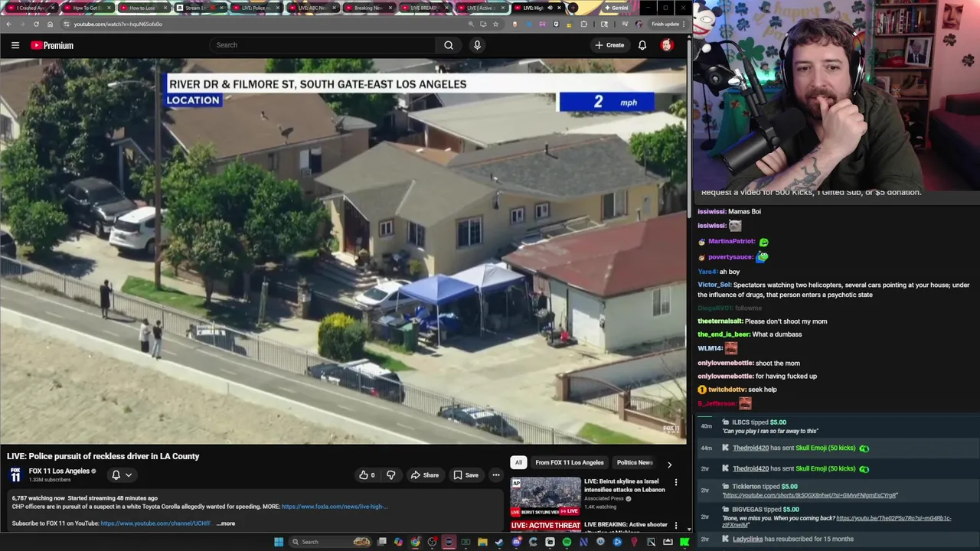Dislike the police pursuit video
The width and height of the screenshot is (980, 551).
[391, 475]
